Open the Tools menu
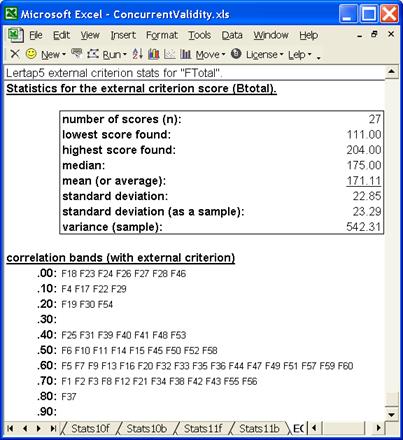 (200, 35)
